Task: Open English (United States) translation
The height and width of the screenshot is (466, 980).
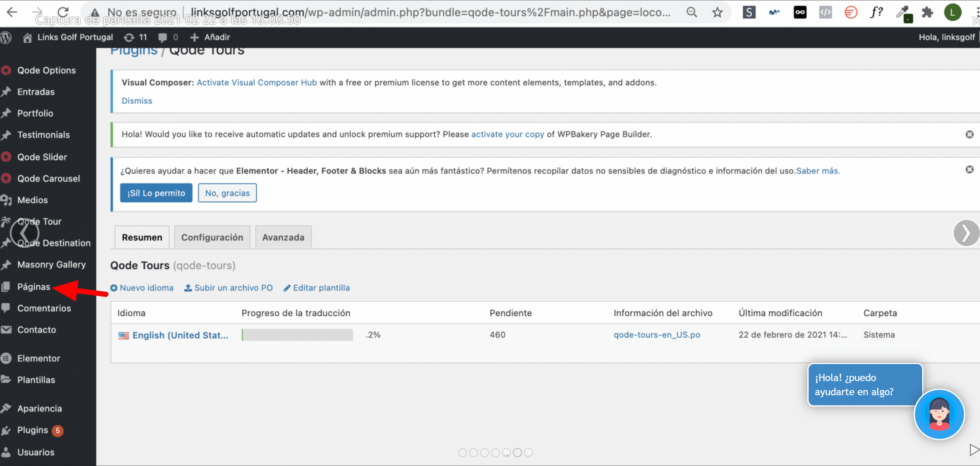Action: pyautogui.click(x=180, y=335)
